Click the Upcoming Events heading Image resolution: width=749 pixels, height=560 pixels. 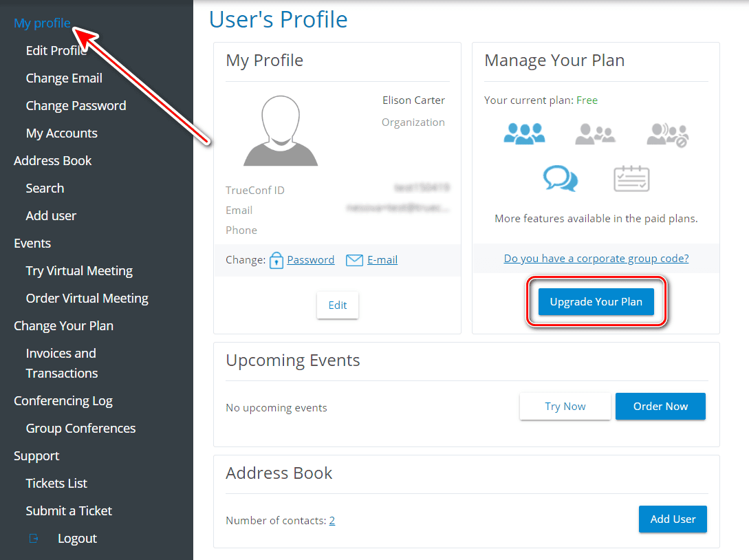[293, 360]
